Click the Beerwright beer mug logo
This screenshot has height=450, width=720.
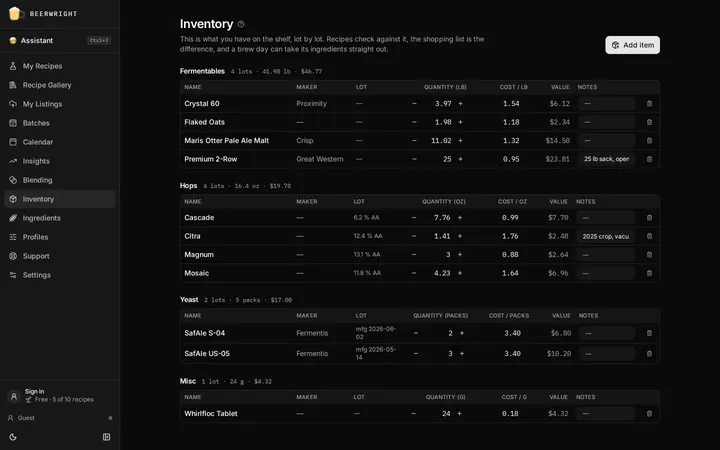[15, 13]
